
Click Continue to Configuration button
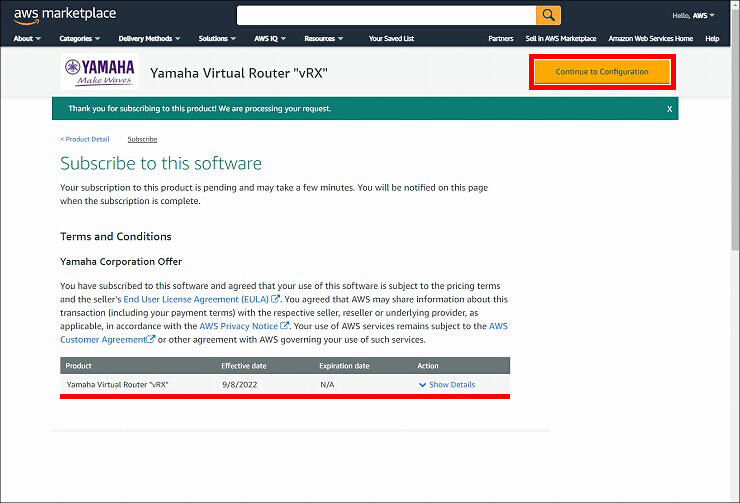point(602,72)
